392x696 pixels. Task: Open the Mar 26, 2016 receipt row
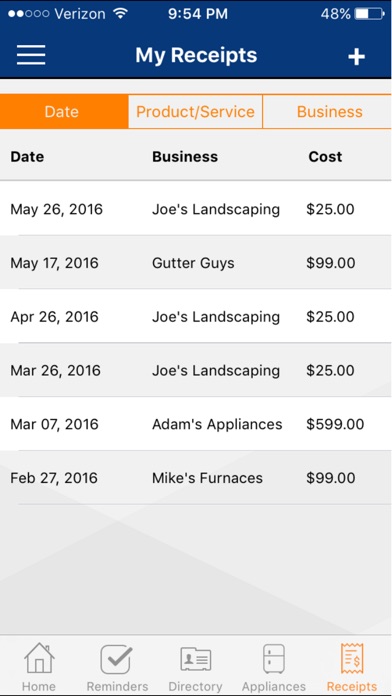coord(196,370)
